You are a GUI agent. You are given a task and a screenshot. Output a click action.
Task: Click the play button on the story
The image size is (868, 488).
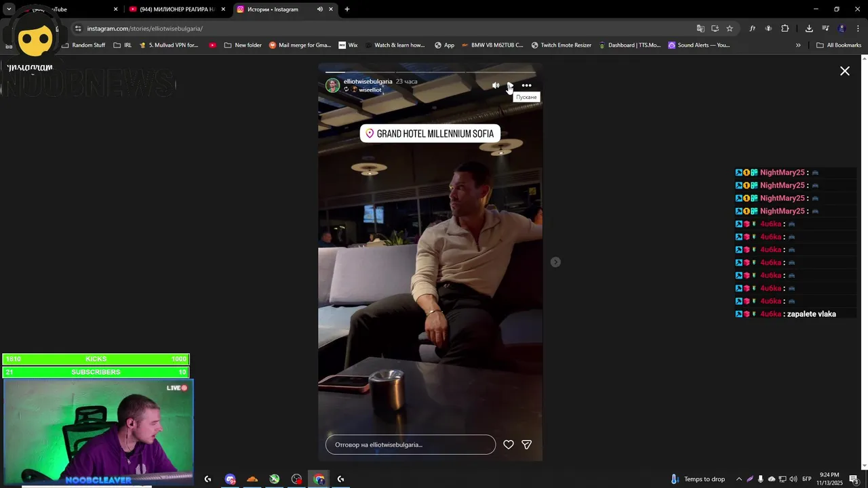(510, 85)
